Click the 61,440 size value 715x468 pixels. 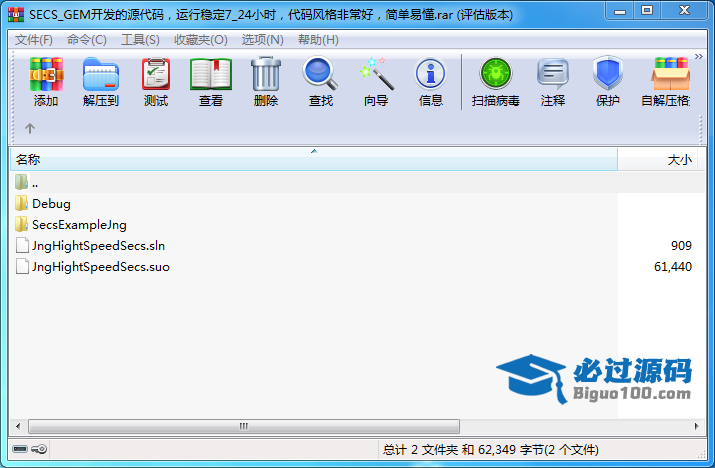(673, 266)
